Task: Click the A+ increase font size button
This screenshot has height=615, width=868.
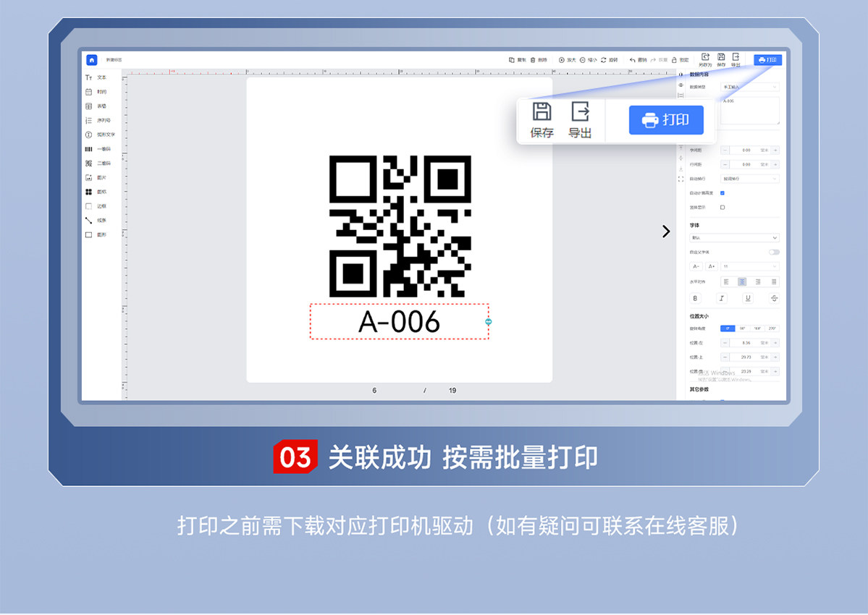Action: pyautogui.click(x=712, y=266)
